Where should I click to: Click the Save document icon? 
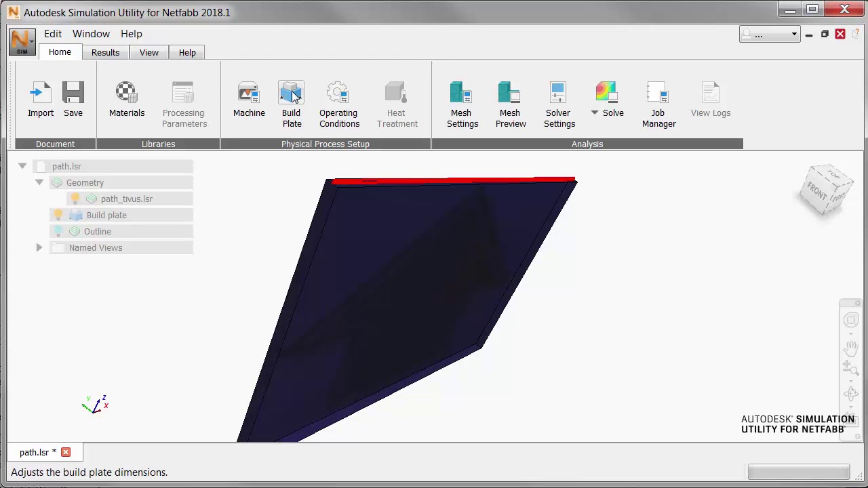[73, 100]
